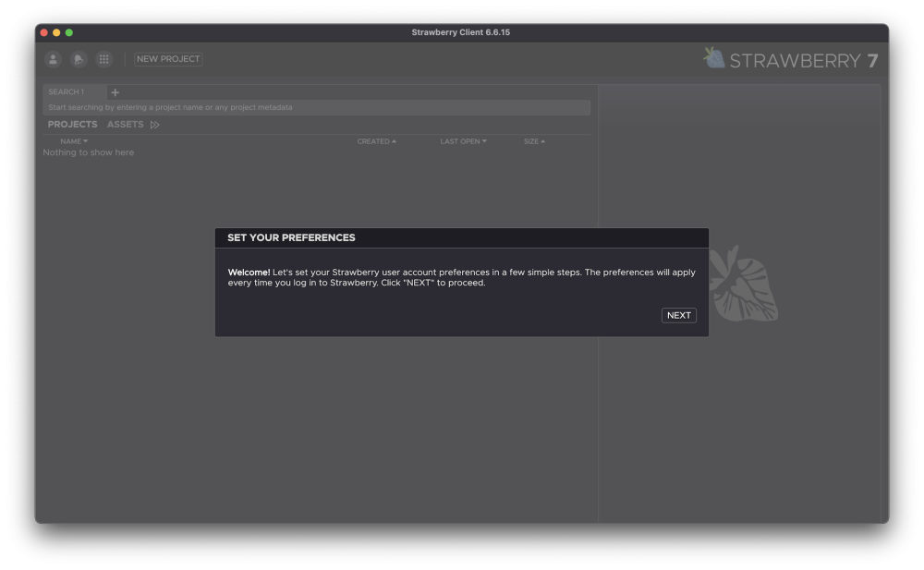Sort by LAST OPEN column
This screenshot has width=924, height=570.
(463, 141)
